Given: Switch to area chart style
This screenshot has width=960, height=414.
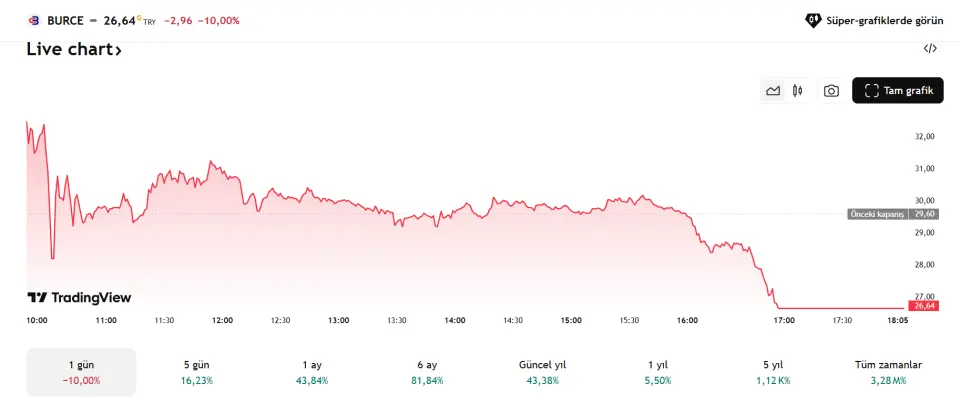Looking at the screenshot, I should tap(773, 91).
